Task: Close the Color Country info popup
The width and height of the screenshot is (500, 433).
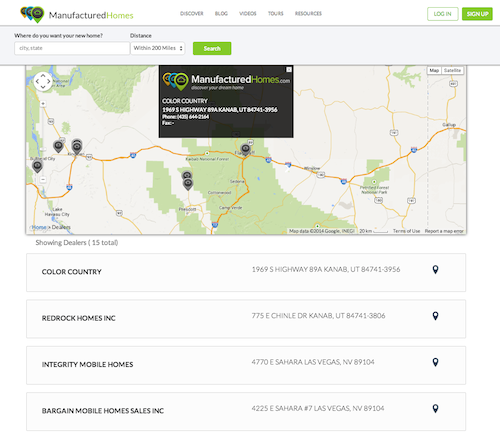Action: [x=289, y=69]
